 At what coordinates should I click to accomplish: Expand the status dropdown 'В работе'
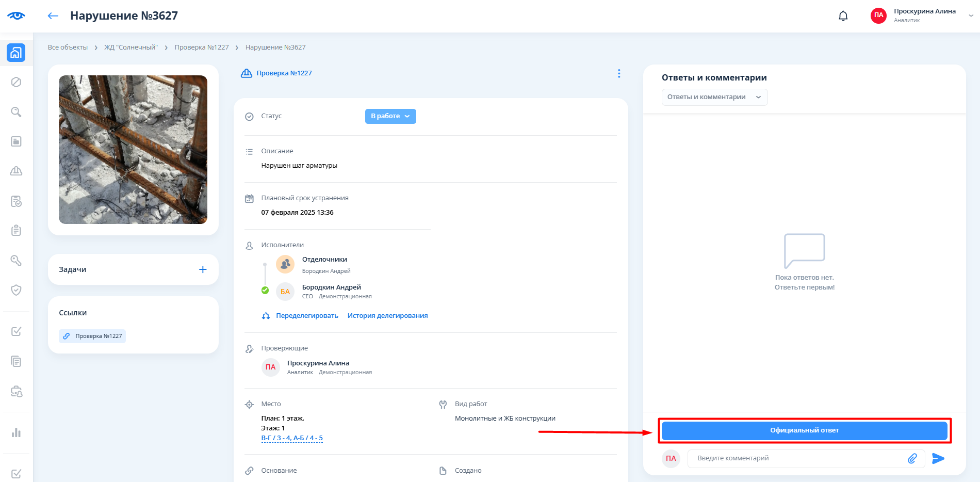coord(390,116)
